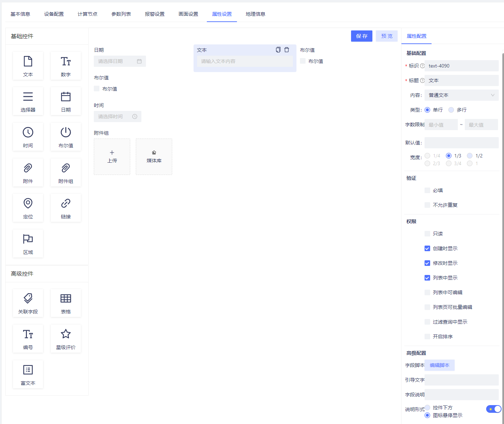Viewport: 504px width, 424px height.
Task: Add the 布尔值 power-icon widget from palette
Action: click(x=66, y=137)
